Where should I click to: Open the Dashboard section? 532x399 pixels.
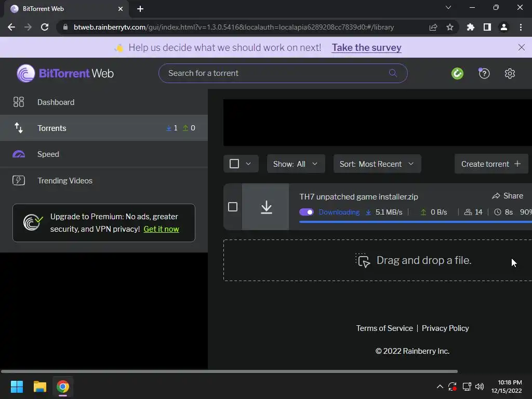click(x=104, y=102)
